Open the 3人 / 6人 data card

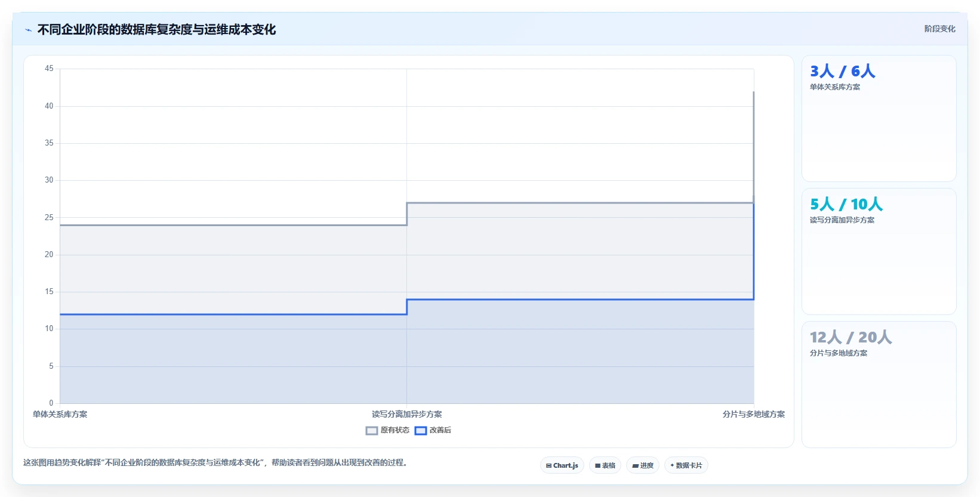point(879,118)
